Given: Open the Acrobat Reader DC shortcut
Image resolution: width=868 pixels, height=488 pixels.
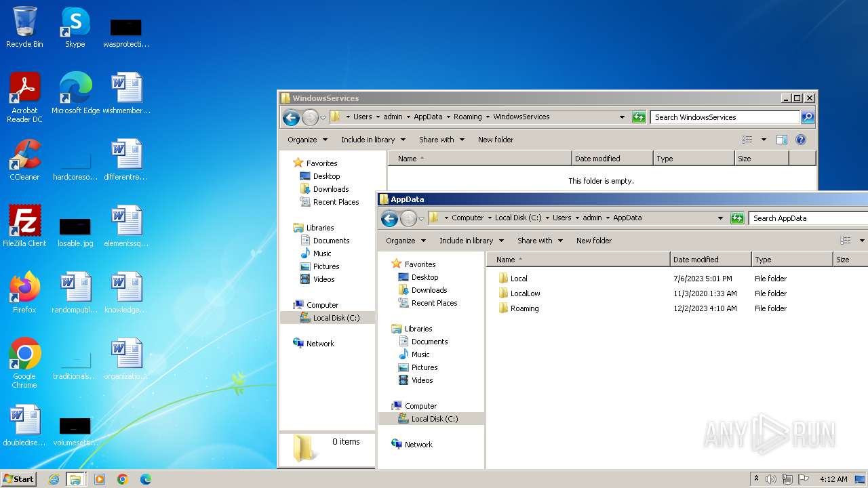Looking at the screenshot, I should coord(24,97).
